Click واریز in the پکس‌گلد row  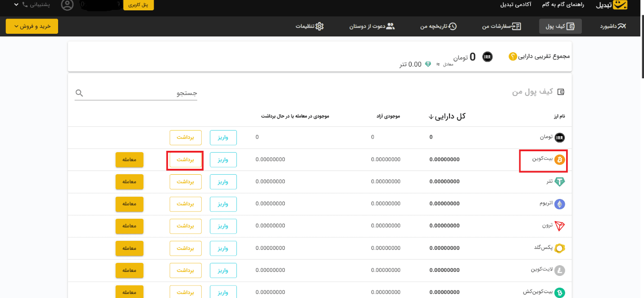(x=223, y=248)
